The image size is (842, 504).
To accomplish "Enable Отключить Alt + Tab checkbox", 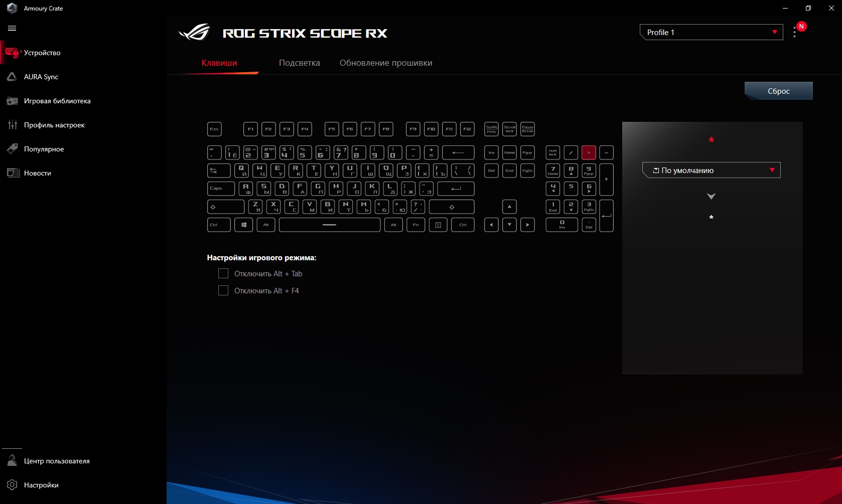I will pos(223,273).
